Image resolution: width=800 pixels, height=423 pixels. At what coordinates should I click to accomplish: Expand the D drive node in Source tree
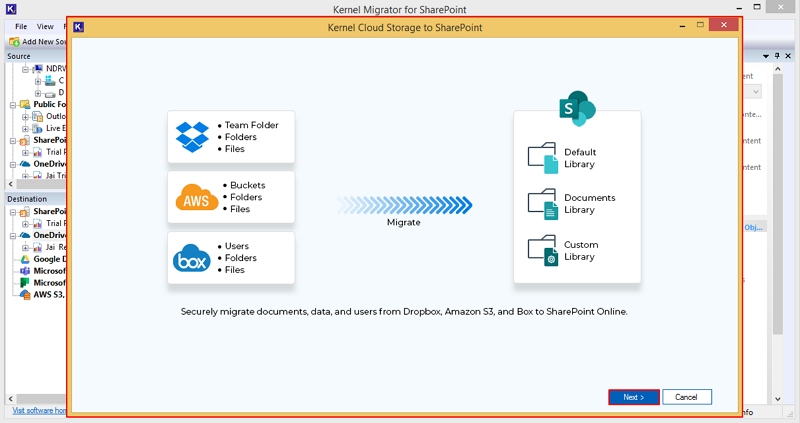tap(38, 93)
